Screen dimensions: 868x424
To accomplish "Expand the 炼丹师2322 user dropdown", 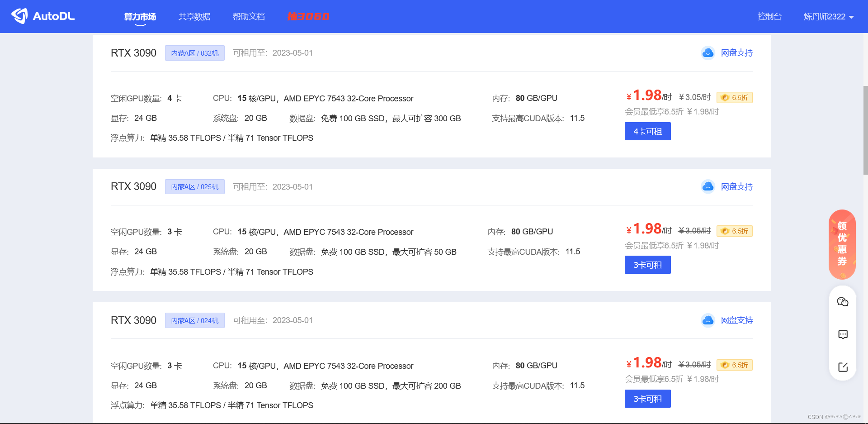I will point(828,17).
